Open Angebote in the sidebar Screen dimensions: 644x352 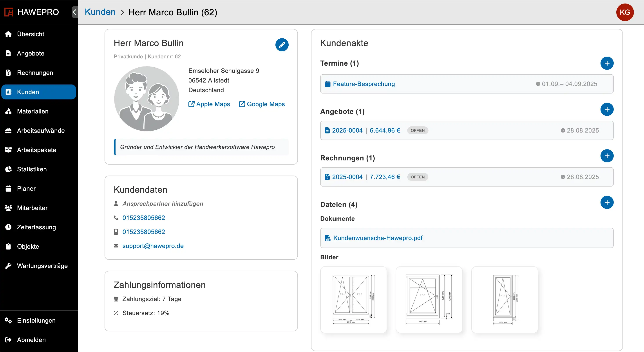click(38, 53)
